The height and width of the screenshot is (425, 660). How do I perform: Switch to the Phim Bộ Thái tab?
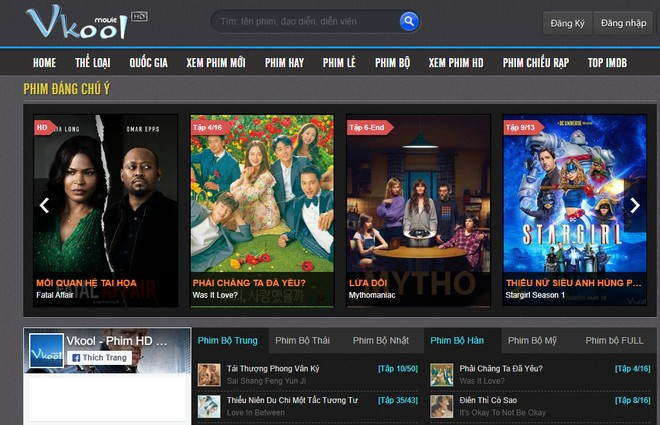302,340
